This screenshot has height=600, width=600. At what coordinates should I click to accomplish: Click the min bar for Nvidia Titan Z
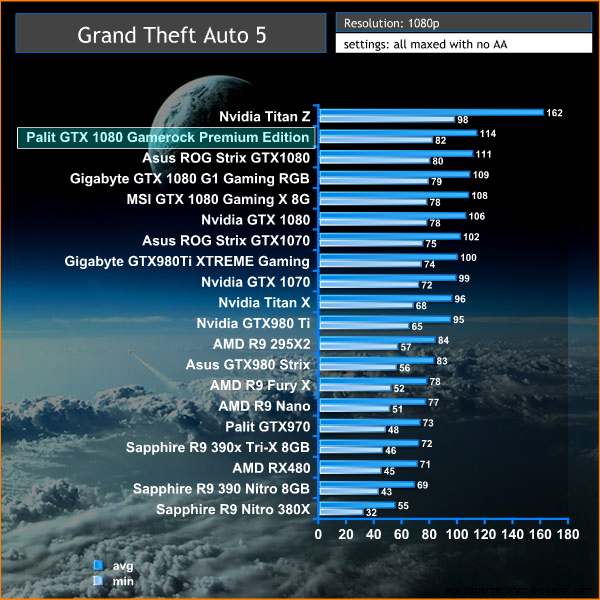(387, 119)
